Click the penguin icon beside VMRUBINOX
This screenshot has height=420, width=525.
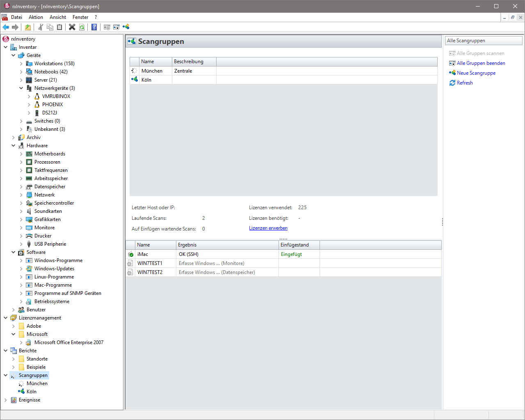pyautogui.click(x=37, y=96)
